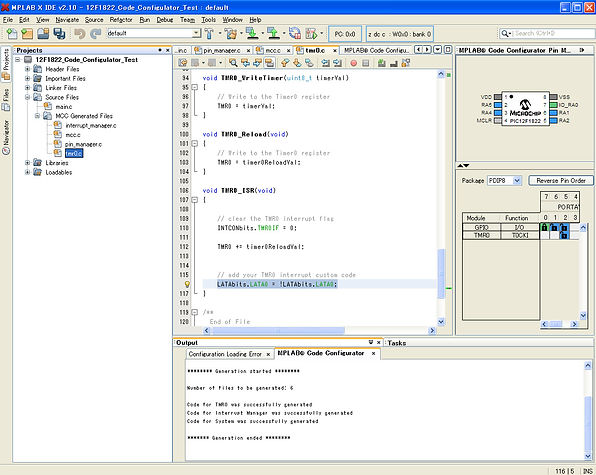Click the Hold in Reset icon
The height and width of the screenshot is (475, 596).
point(295,33)
